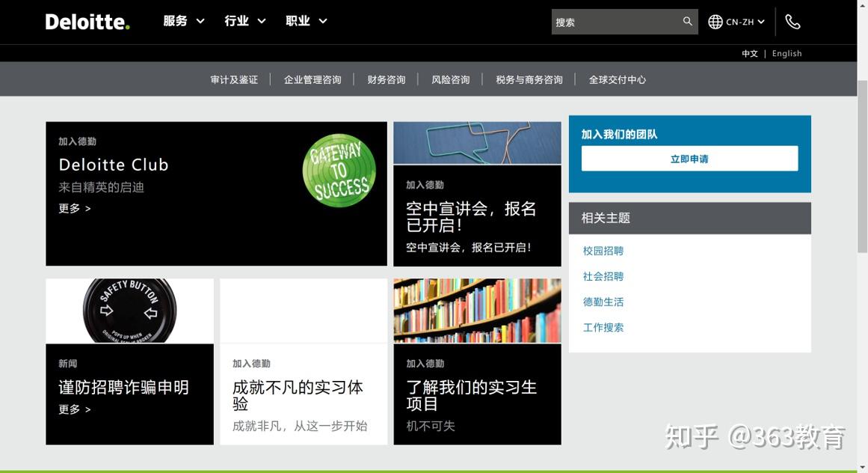Open the 成就不凡的实习体验 headline
Image resolution: width=868 pixels, height=473 pixels.
click(x=298, y=395)
